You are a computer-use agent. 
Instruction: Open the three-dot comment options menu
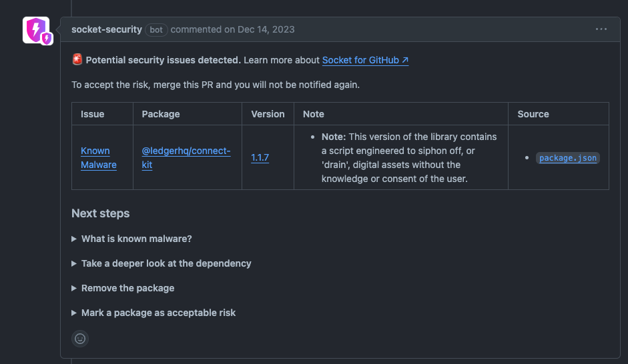point(601,29)
